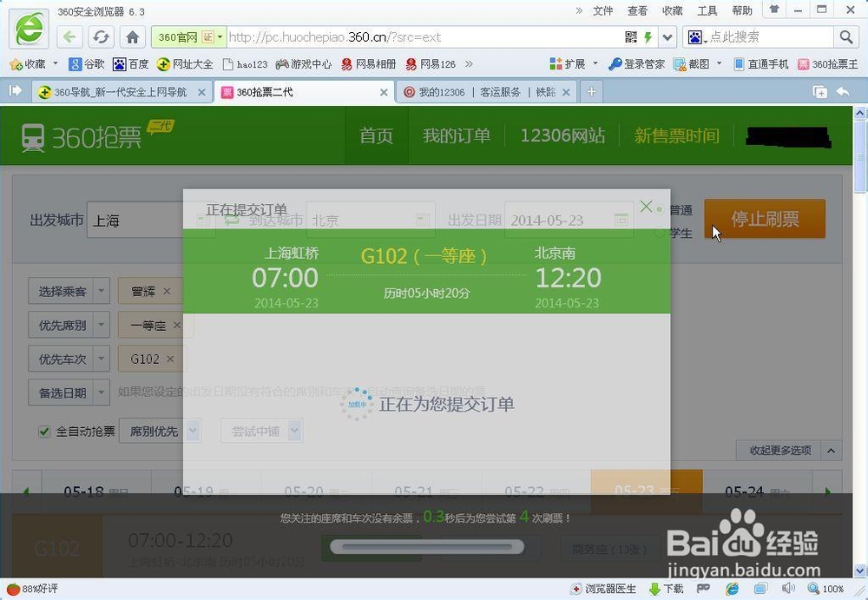Open the 登录管家 login manager

[636, 64]
